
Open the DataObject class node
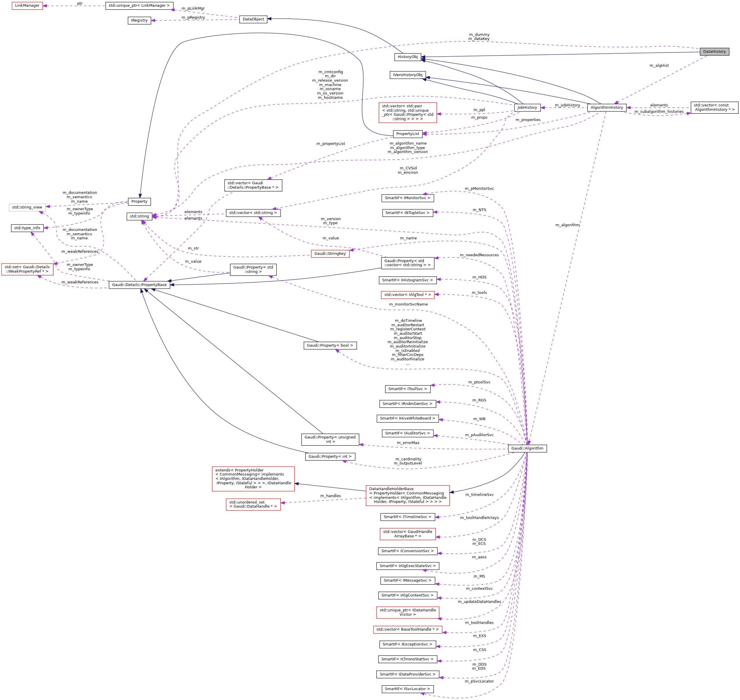(253, 19)
